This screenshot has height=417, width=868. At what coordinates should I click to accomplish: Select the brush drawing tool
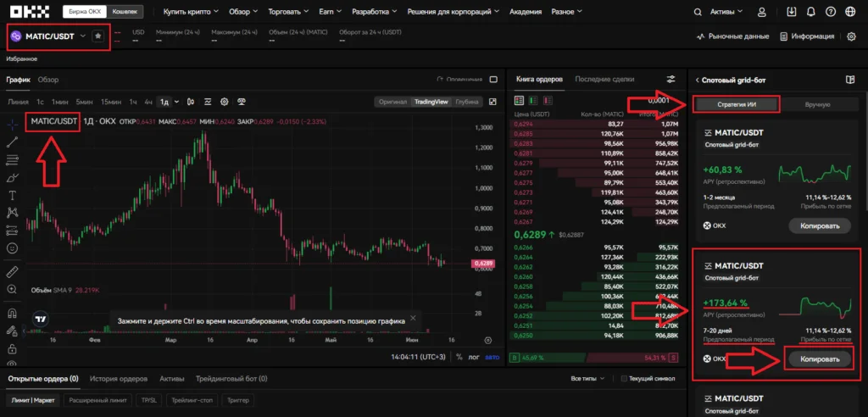click(12, 178)
